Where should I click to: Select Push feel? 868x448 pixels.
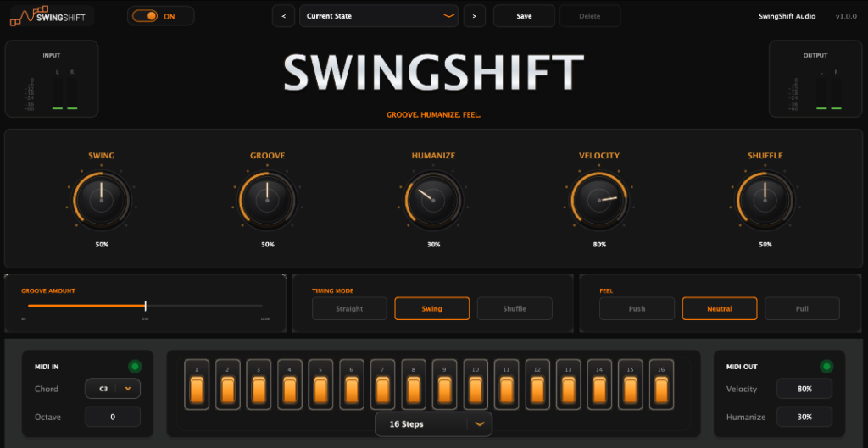pos(637,308)
